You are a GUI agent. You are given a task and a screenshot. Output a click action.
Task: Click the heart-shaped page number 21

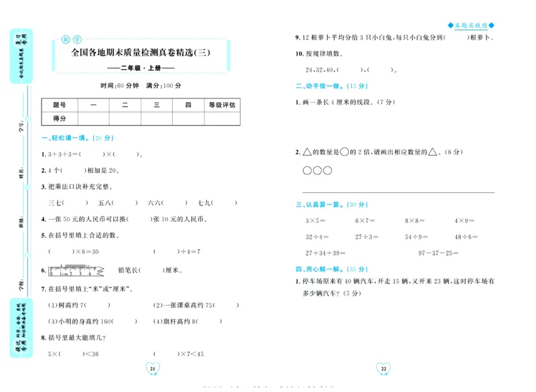tap(153, 368)
